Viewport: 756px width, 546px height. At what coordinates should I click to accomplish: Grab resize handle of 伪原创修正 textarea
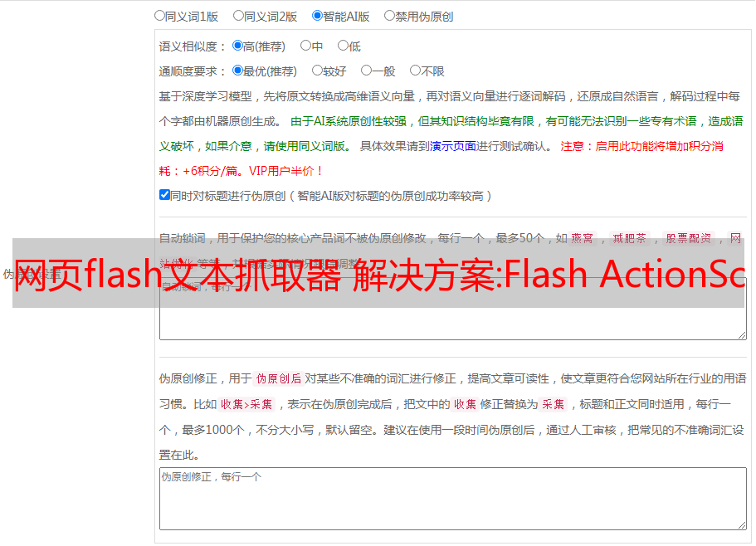tap(742, 525)
